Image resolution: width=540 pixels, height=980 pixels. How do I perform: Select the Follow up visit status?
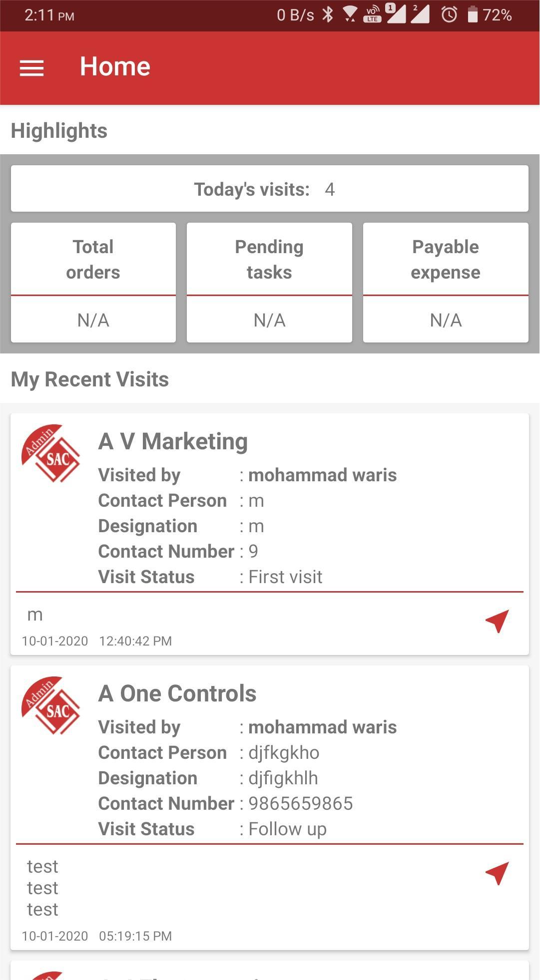(288, 829)
